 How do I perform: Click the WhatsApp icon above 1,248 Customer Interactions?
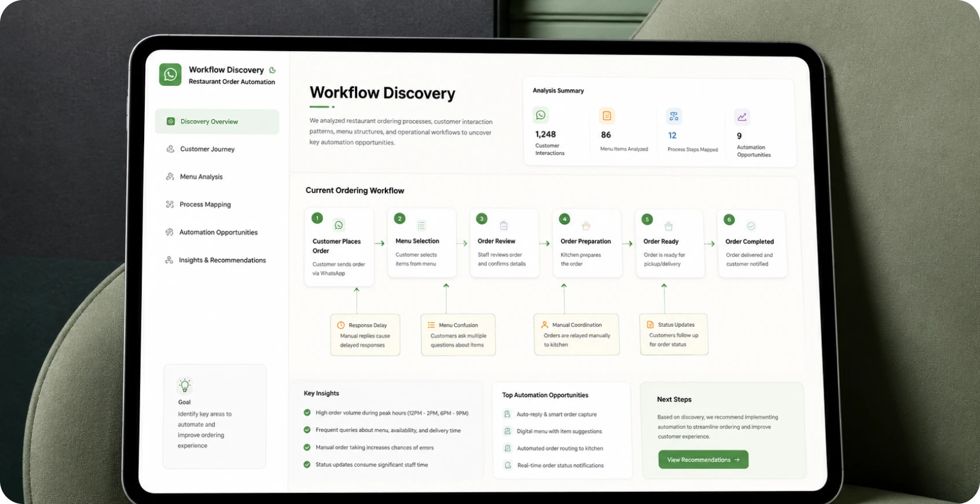[541, 115]
